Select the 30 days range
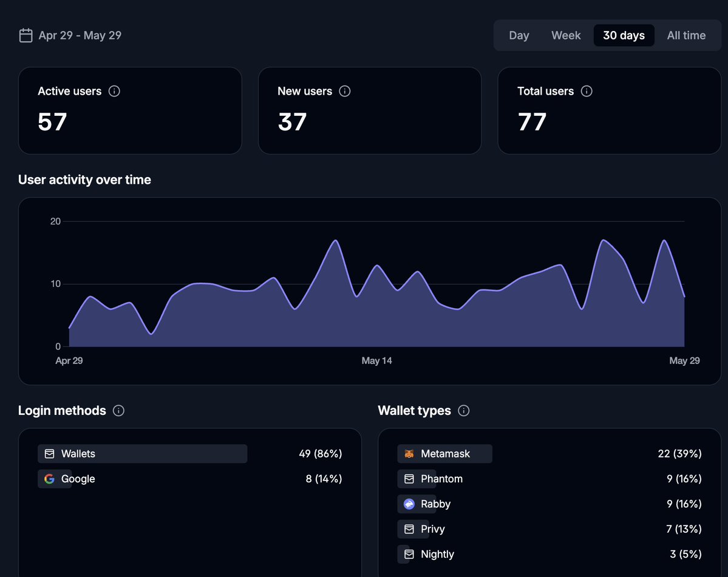 coord(624,35)
